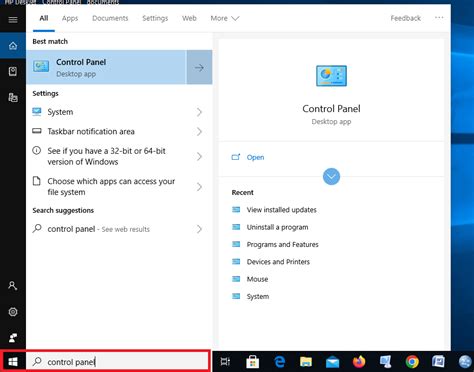474x372 pixels.
Task: Click the large Control Panel icon in preview
Action: click(331, 76)
